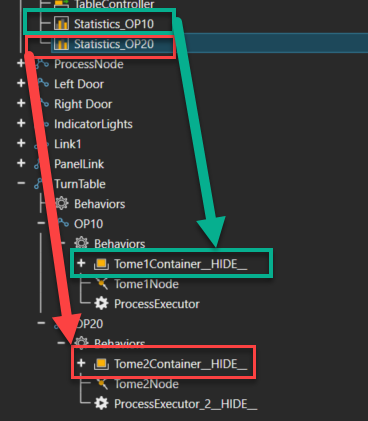Screen dimensions: 368x421
Task: Expand the ProcessNode tree node
Action: [21, 63]
